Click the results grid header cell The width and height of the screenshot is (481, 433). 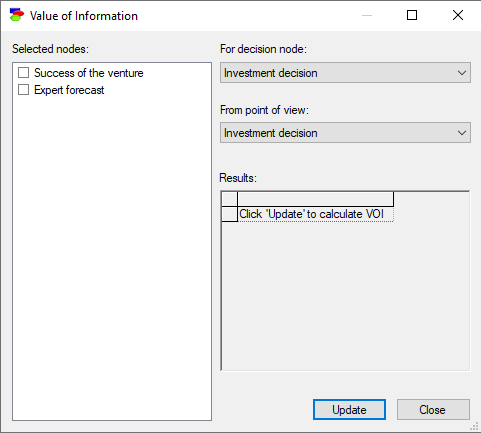(315, 199)
